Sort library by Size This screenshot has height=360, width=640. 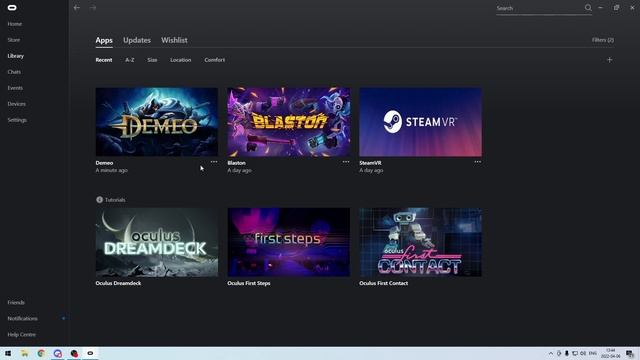[x=152, y=60]
